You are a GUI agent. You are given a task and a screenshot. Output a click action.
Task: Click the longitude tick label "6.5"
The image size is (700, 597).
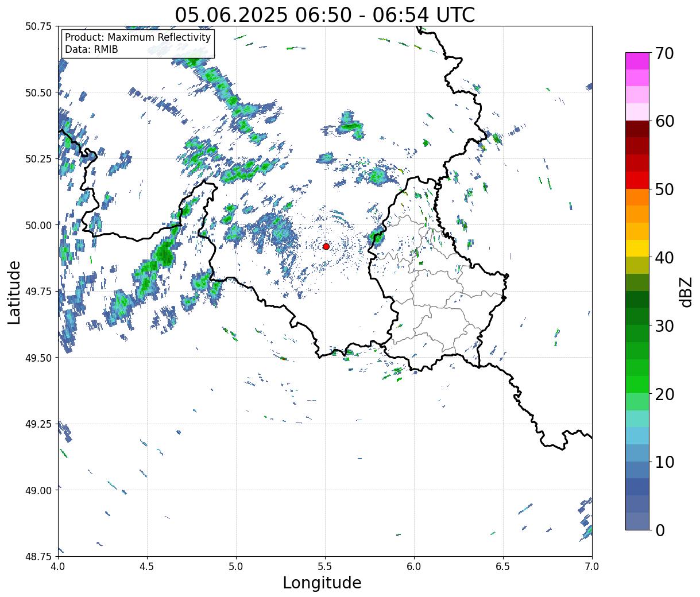503,567
